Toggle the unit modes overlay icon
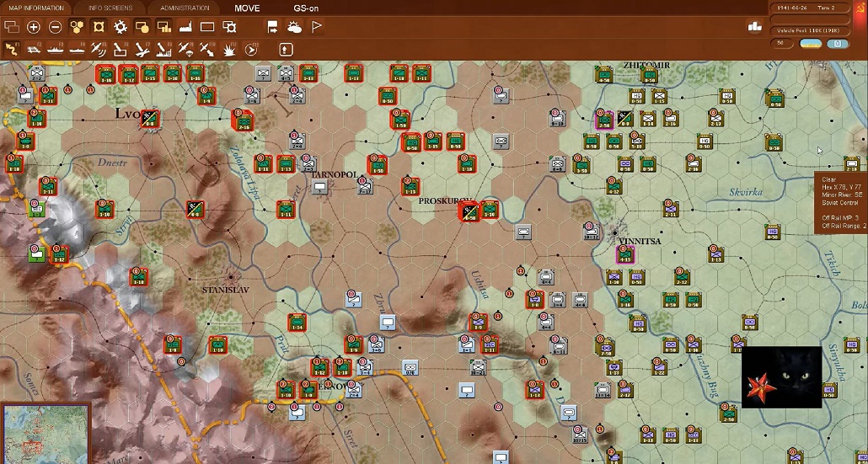The height and width of the screenshot is (464, 868). tap(142, 27)
